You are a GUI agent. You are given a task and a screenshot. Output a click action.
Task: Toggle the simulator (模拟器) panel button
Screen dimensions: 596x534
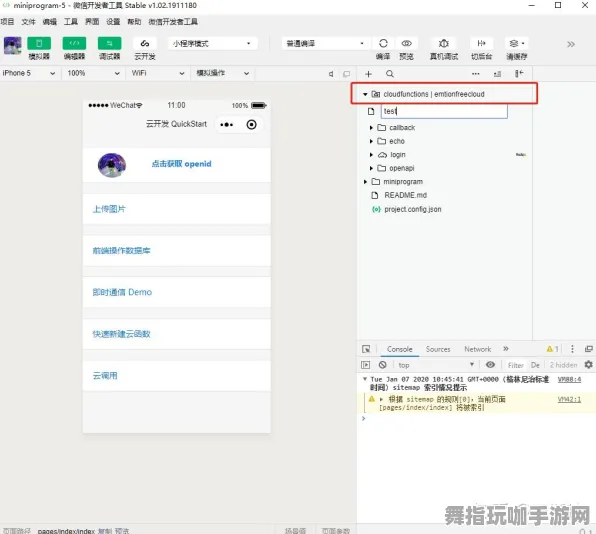(39, 43)
